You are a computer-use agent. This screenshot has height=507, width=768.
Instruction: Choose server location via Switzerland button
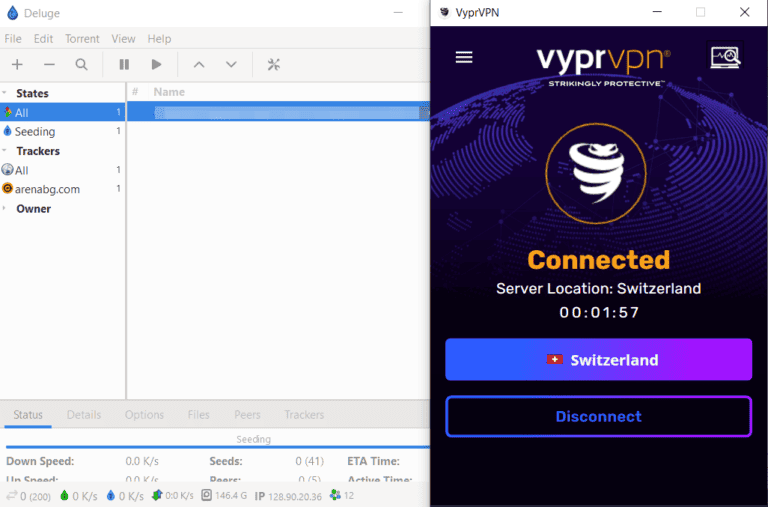tap(599, 360)
